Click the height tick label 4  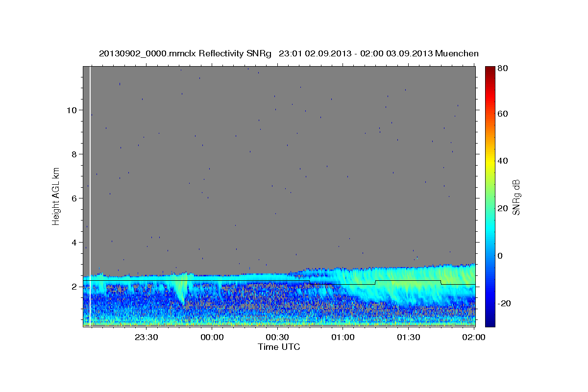(x=74, y=242)
